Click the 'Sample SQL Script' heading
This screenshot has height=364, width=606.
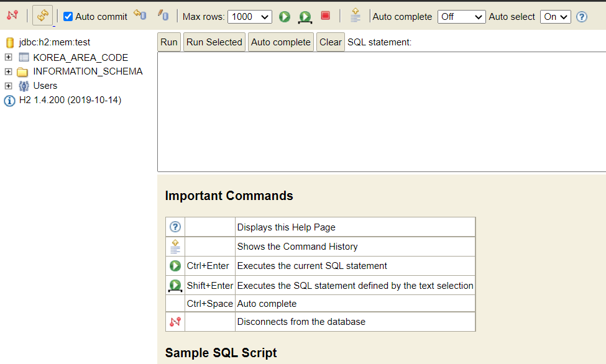tap(221, 353)
